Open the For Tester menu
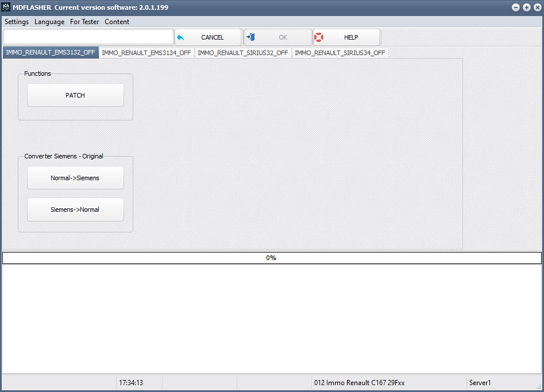Image resolution: width=544 pixels, height=392 pixels. [84, 22]
